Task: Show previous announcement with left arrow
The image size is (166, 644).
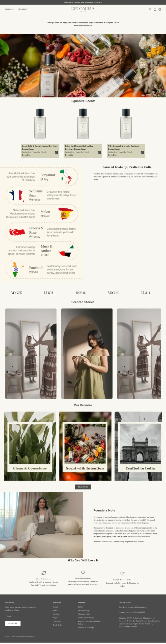Action: 47,2
